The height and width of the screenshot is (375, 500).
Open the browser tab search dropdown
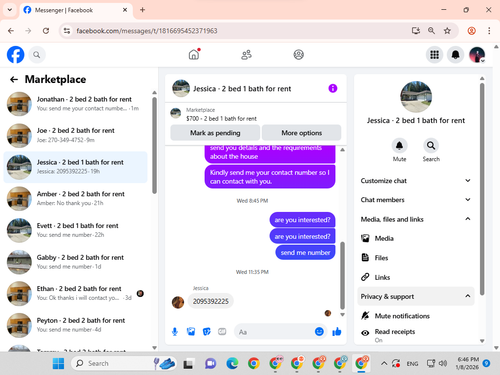pos(10,10)
